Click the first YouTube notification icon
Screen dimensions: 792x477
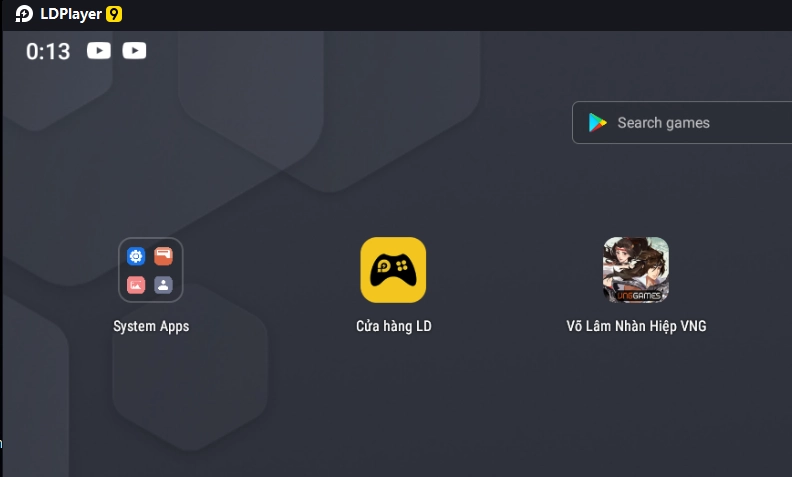click(x=99, y=51)
